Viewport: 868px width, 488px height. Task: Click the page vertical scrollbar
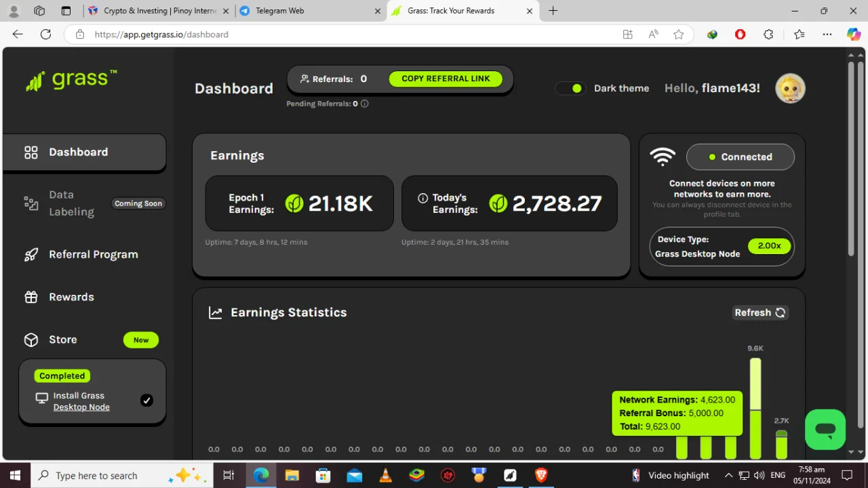coord(851,160)
